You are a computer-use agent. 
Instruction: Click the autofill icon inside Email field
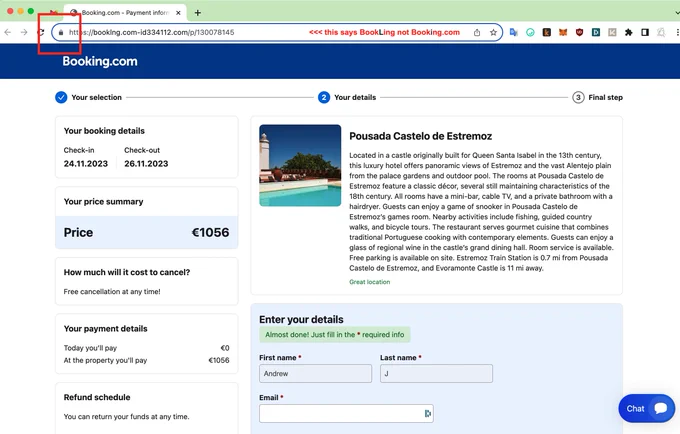point(428,414)
